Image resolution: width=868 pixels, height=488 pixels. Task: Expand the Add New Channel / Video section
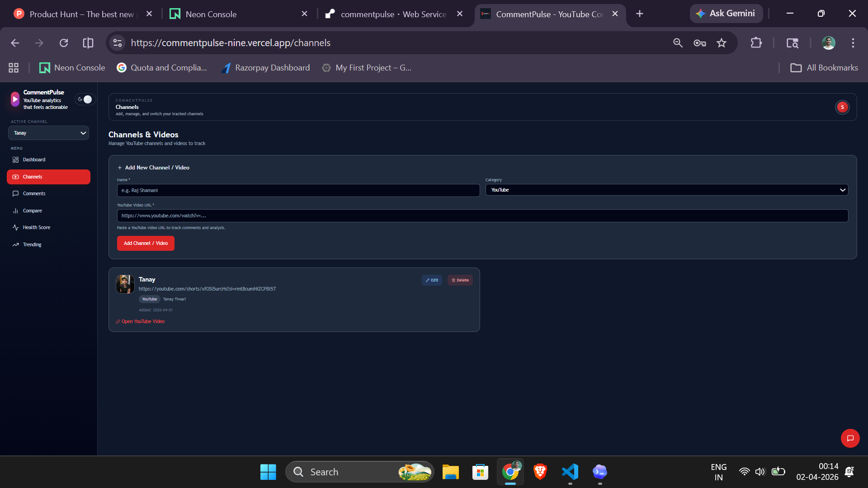pyautogui.click(x=153, y=167)
